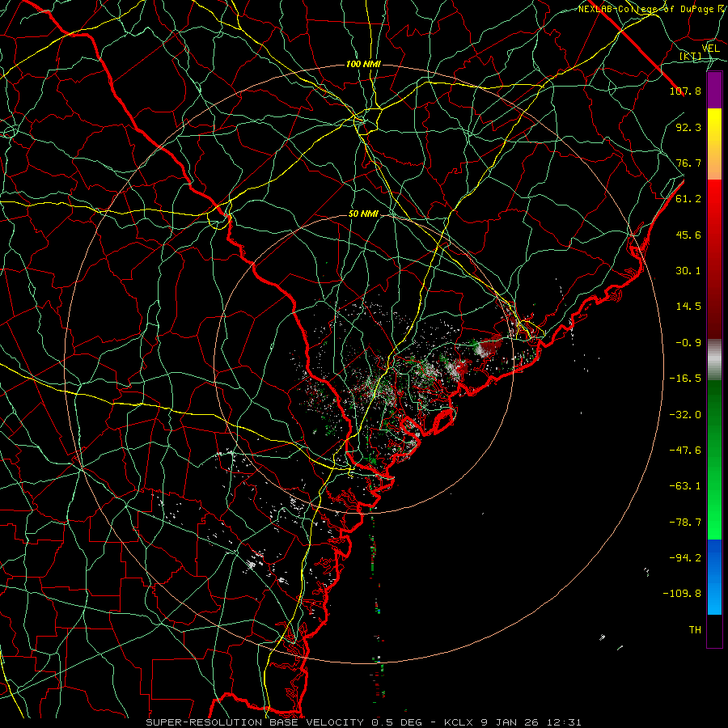The image size is (728, 728).
Task: Click the purple segment of the velocity color bar
Action: click(x=714, y=90)
